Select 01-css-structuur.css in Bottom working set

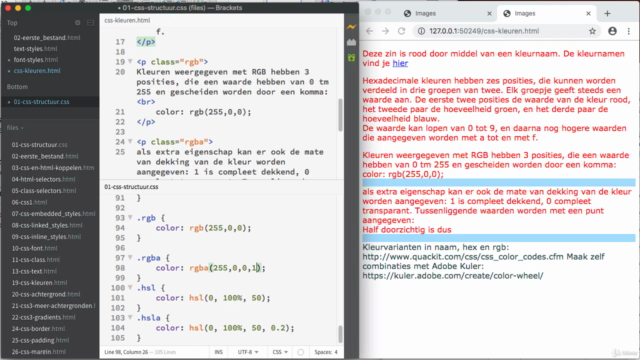(x=41, y=102)
